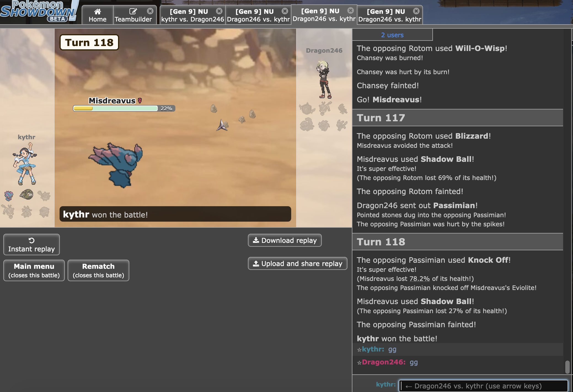The height and width of the screenshot is (392, 573).
Task: Click the Spikes hazard on the field
Action: pos(221,125)
